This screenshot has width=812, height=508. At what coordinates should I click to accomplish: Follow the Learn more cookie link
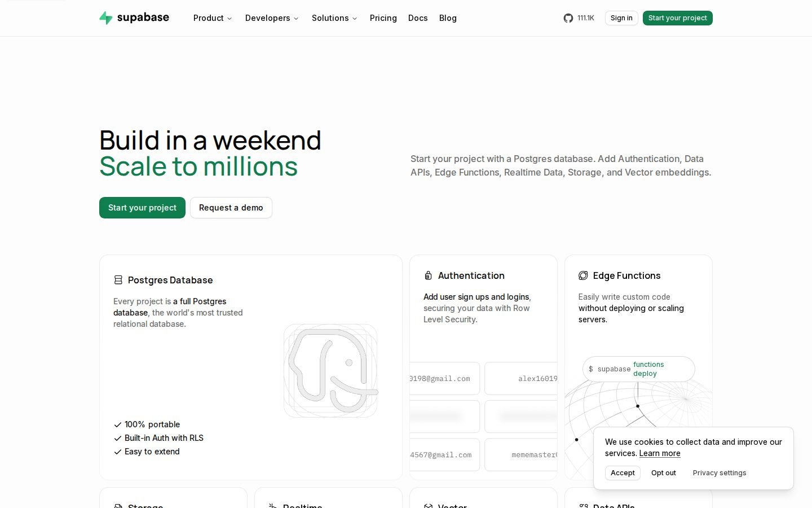[x=660, y=453]
